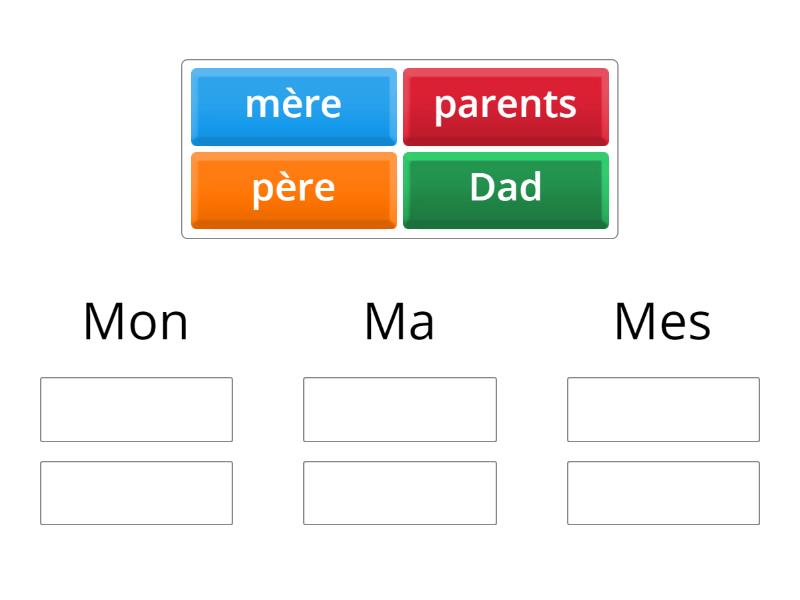Click the top answer slot under Ma
The height and width of the screenshot is (600, 800).
tap(400, 409)
